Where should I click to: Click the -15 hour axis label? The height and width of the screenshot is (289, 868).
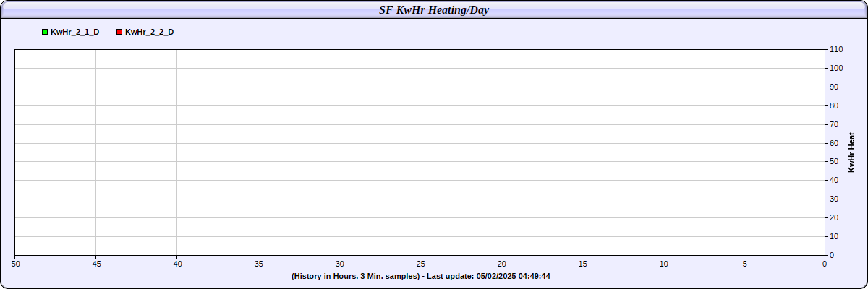(x=582, y=264)
